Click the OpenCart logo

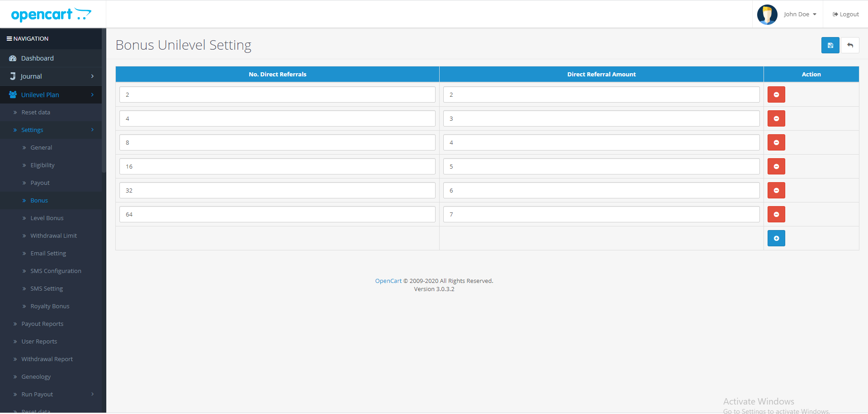click(51, 14)
